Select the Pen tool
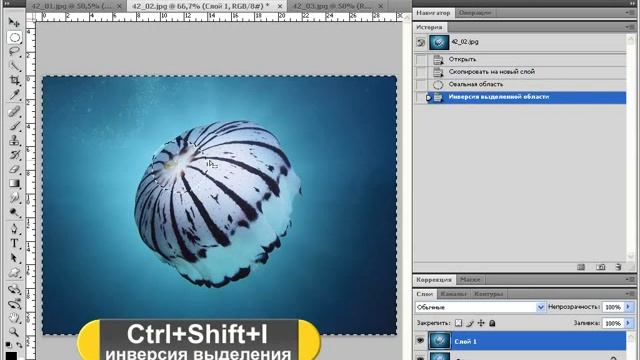Viewport: 640px width, 360px height. [14, 229]
